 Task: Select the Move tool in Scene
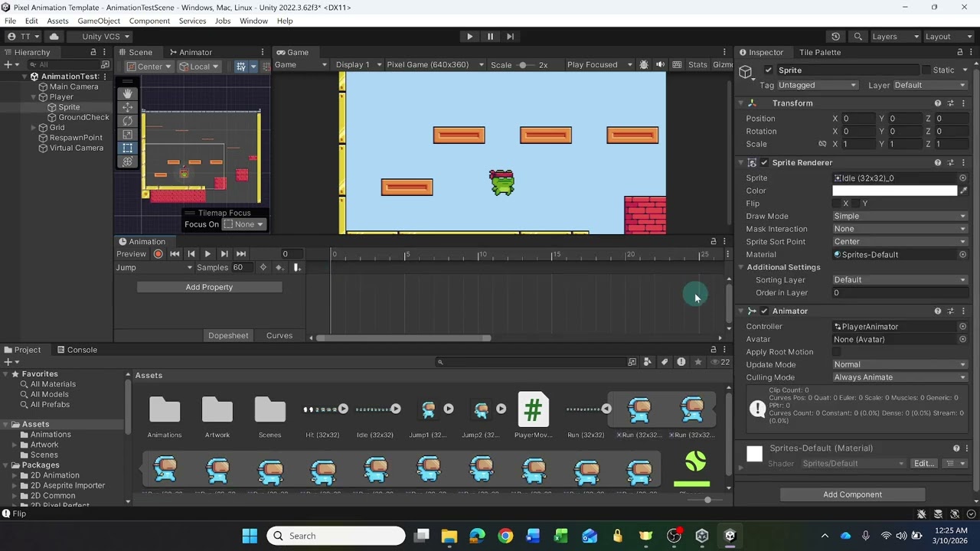point(127,107)
